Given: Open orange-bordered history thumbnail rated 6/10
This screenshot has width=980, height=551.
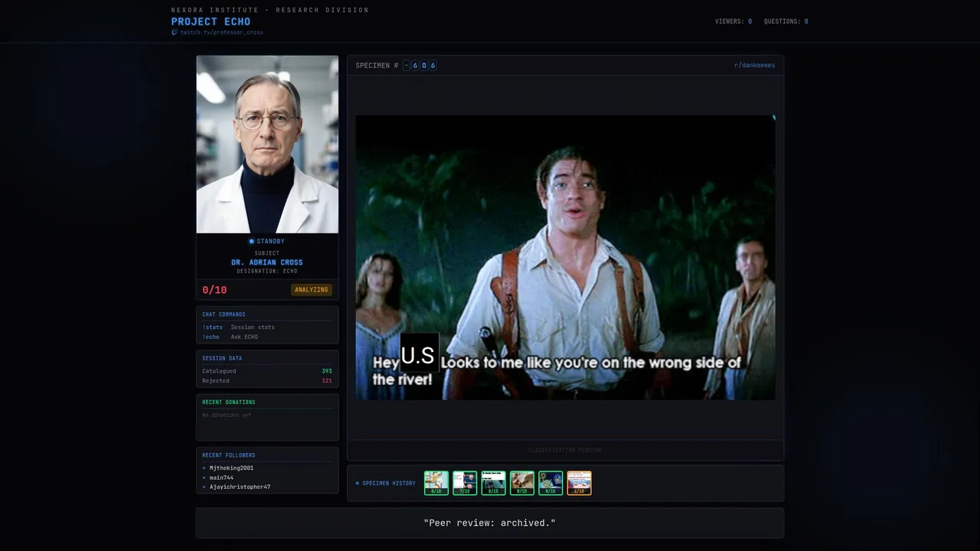Looking at the screenshot, I should pyautogui.click(x=579, y=483).
